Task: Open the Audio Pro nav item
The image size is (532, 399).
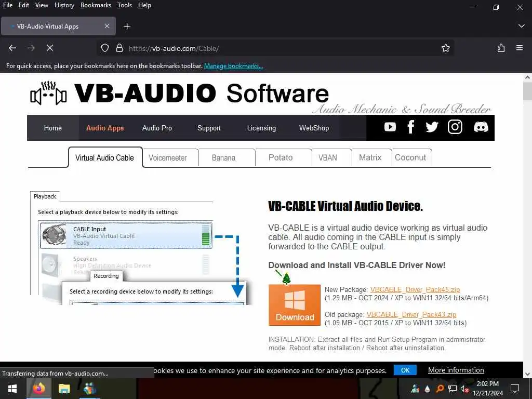Action: click(x=157, y=128)
